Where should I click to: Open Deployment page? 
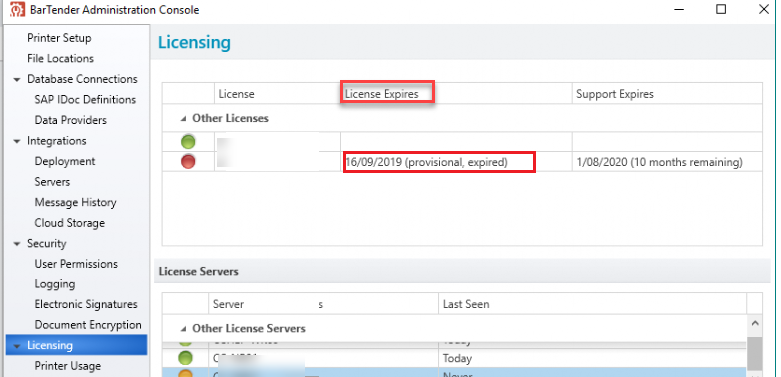click(65, 161)
